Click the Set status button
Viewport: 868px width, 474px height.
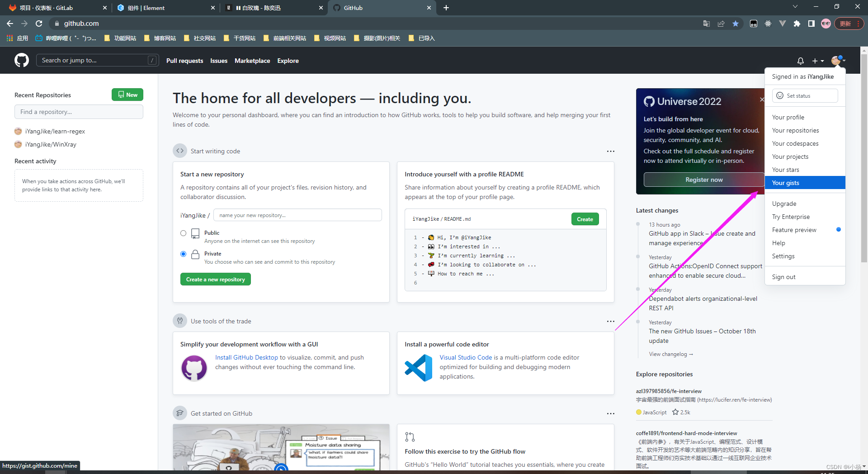pos(805,95)
